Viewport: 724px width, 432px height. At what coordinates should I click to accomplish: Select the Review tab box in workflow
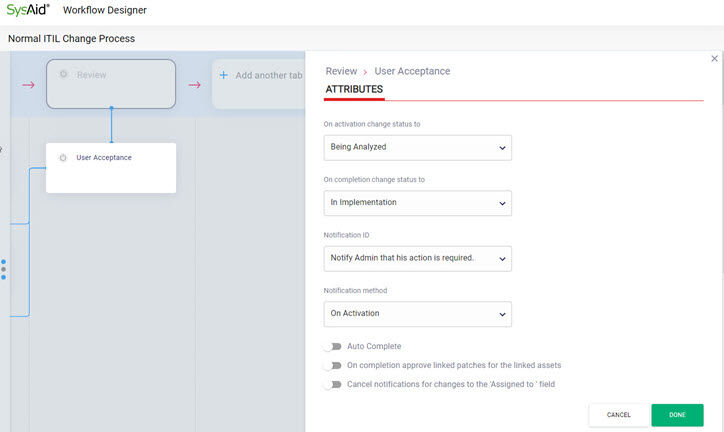click(x=111, y=84)
